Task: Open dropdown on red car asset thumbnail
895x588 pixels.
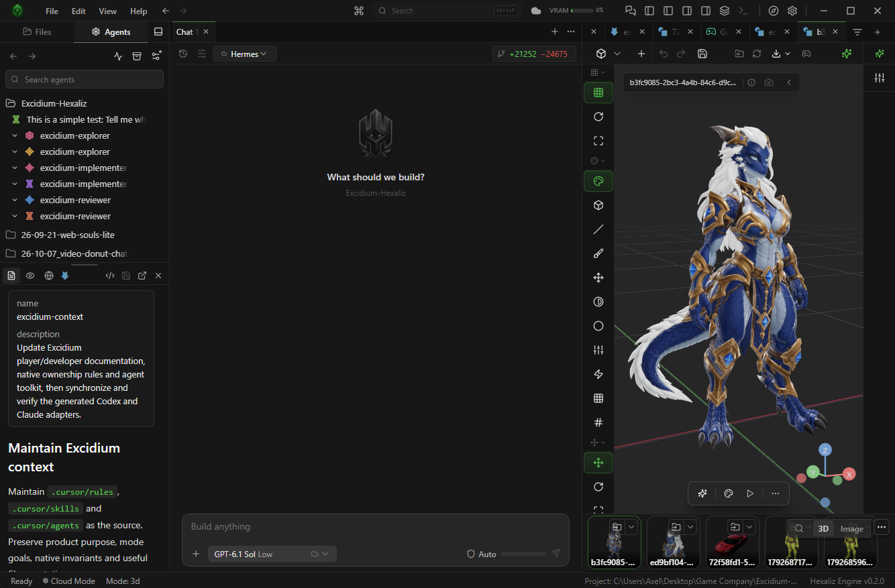Action: [x=750, y=526]
